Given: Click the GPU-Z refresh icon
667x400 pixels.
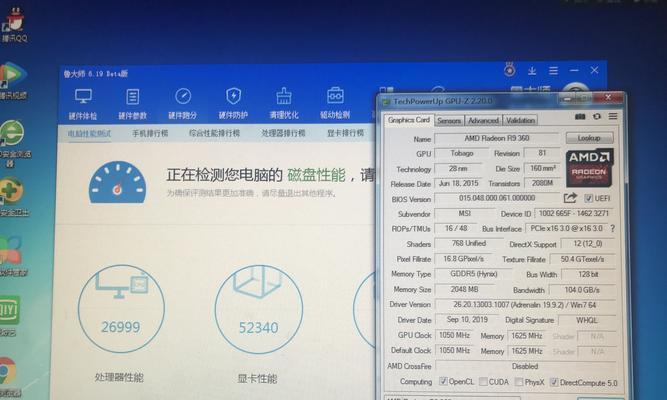Looking at the screenshot, I should 597,116.
